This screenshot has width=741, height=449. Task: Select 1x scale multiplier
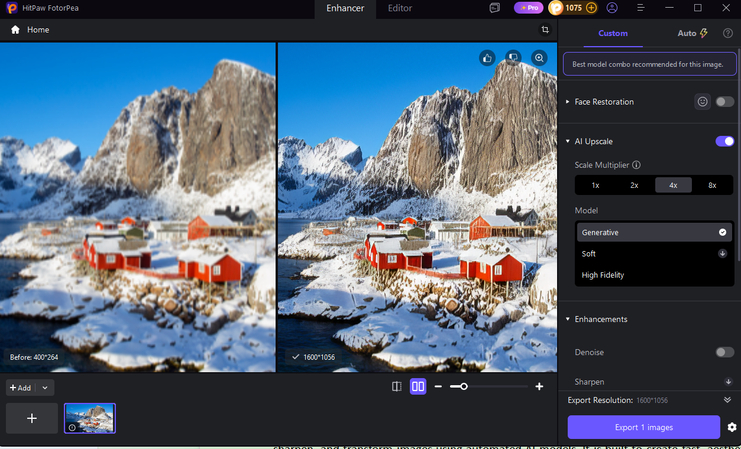(595, 185)
